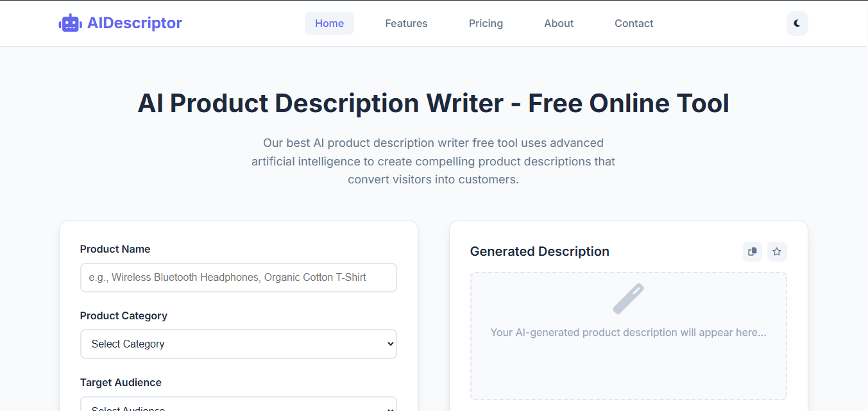Select Pricing in the top navigation
The height and width of the screenshot is (411, 868).
pyautogui.click(x=486, y=23)
